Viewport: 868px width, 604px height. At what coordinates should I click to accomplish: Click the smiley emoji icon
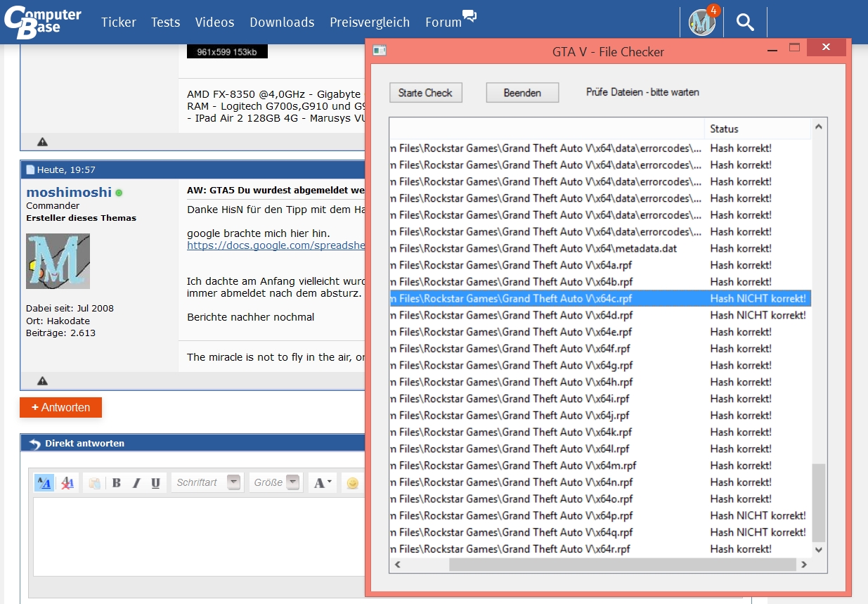pos(353,483)
